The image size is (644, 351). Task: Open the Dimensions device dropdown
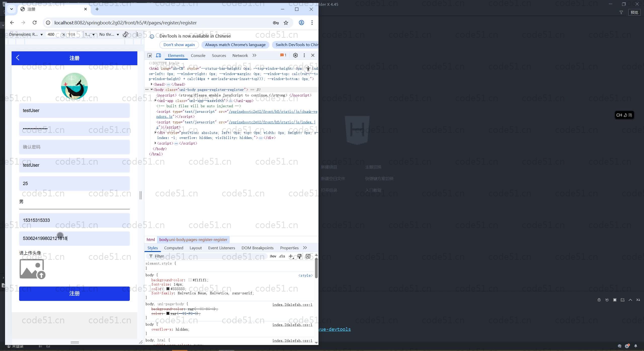(x=26, y=34)
